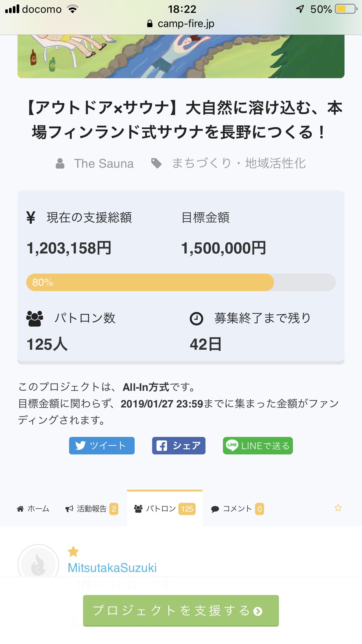Tap the lock icon in address bar
The image size is (362, 644).
150,24
